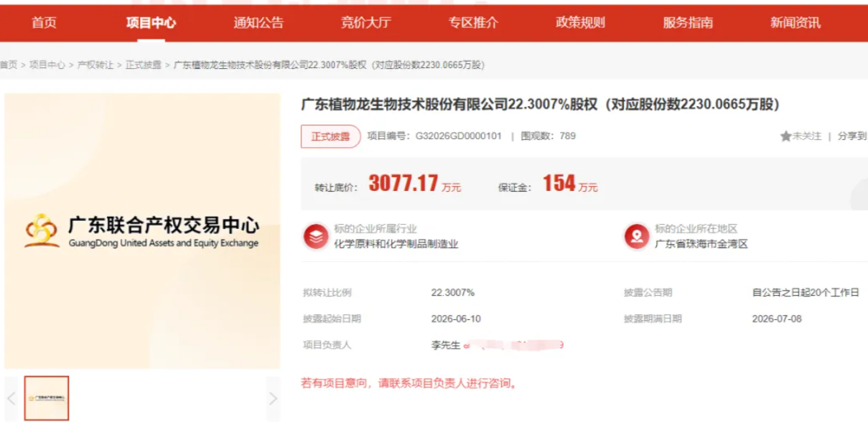Click the 22.3007% transfer ratio value
The image size is (868, 432).
click(x=452, y=293)
